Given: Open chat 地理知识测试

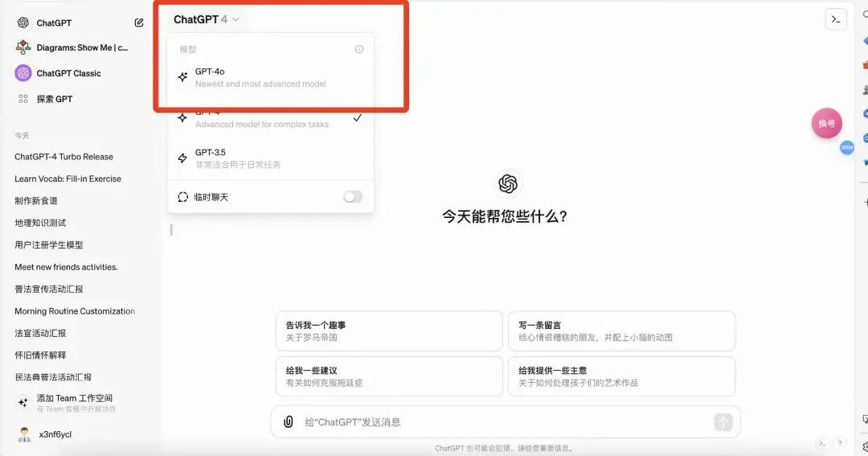Looking at the screenshot, I should tap(40, 223).
